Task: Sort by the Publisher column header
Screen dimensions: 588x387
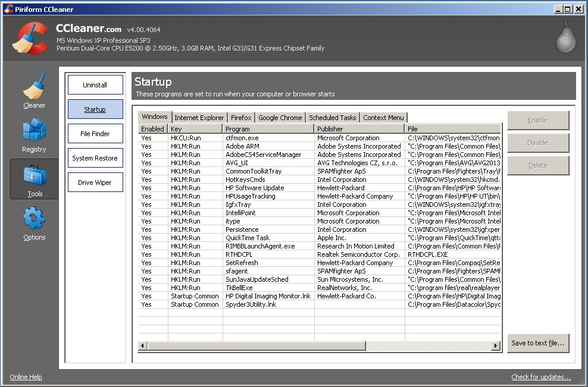Action: tap(359, 128)
